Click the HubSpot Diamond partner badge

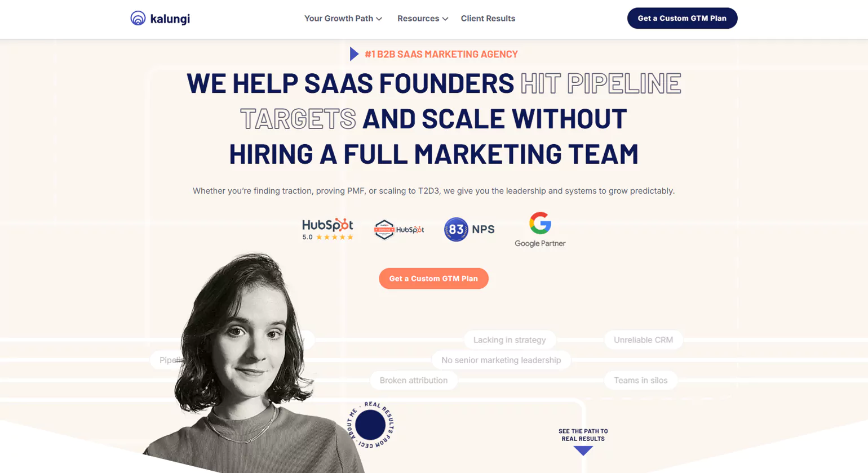pos(399,230)
